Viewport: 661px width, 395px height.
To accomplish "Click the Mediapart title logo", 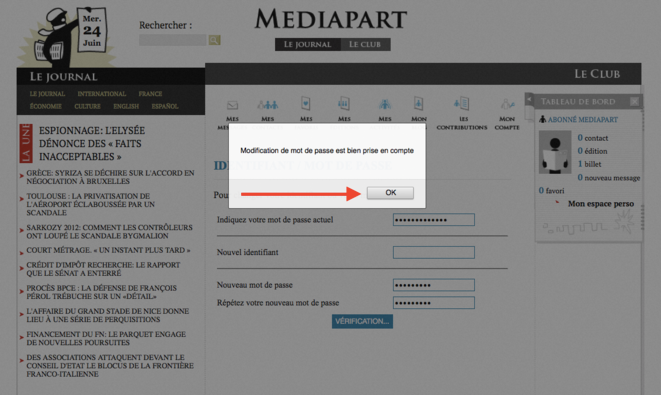I will coord(330,20).
